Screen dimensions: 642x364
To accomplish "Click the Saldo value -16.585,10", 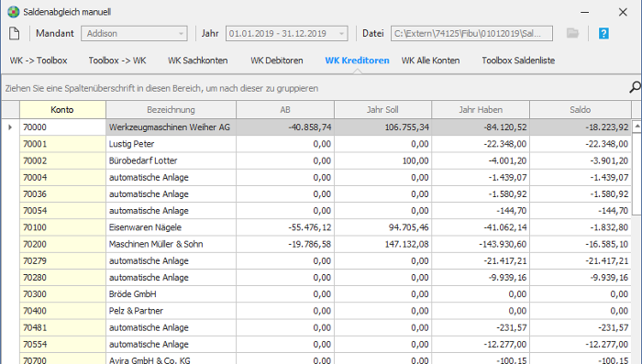I will click(581, 245).
